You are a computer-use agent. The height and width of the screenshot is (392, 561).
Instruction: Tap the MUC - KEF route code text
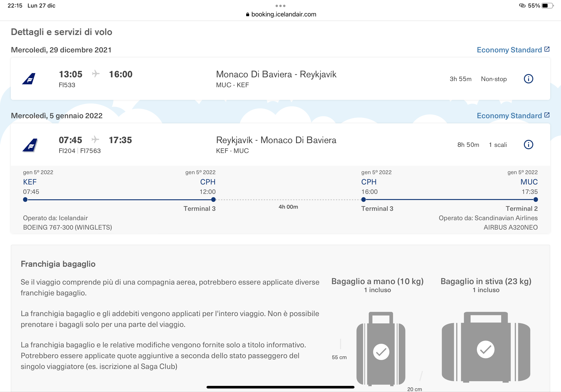(232, 85)
